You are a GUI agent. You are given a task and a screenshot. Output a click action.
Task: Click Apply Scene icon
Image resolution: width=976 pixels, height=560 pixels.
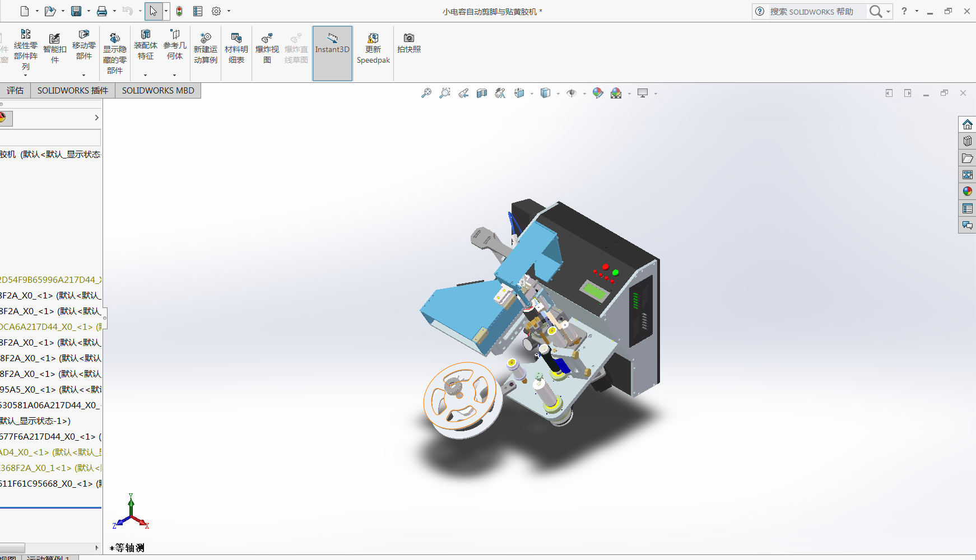616,93
